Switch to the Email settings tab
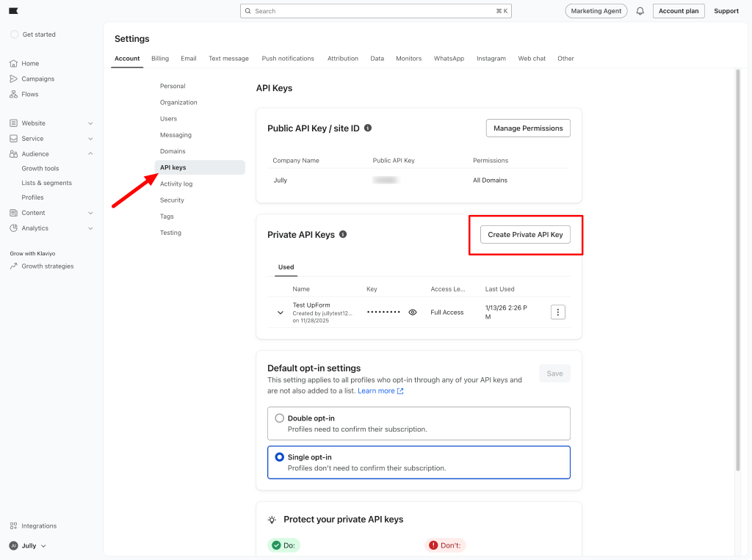Screen dimensions: 752x560 click(189, 59)
